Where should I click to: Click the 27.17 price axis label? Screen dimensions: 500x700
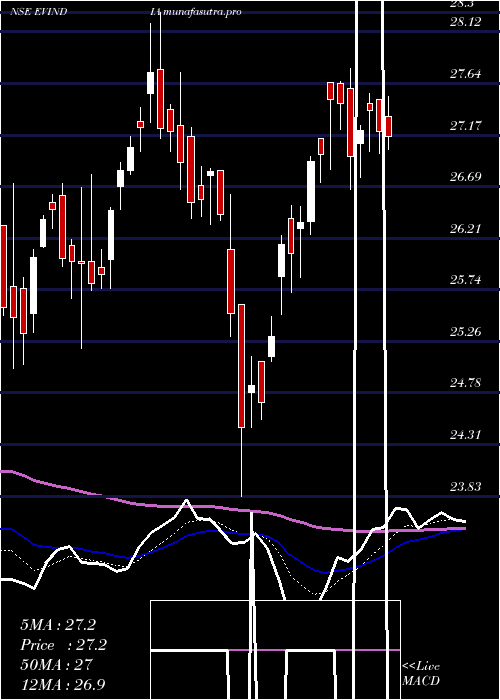click(466, 125)
